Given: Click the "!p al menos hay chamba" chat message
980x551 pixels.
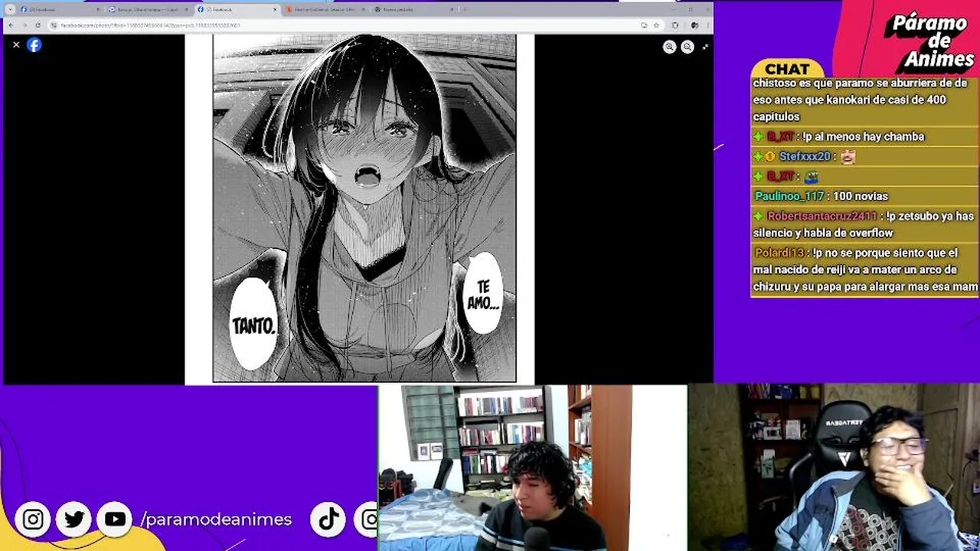Looking at the screenshot, I should [864, 136].
